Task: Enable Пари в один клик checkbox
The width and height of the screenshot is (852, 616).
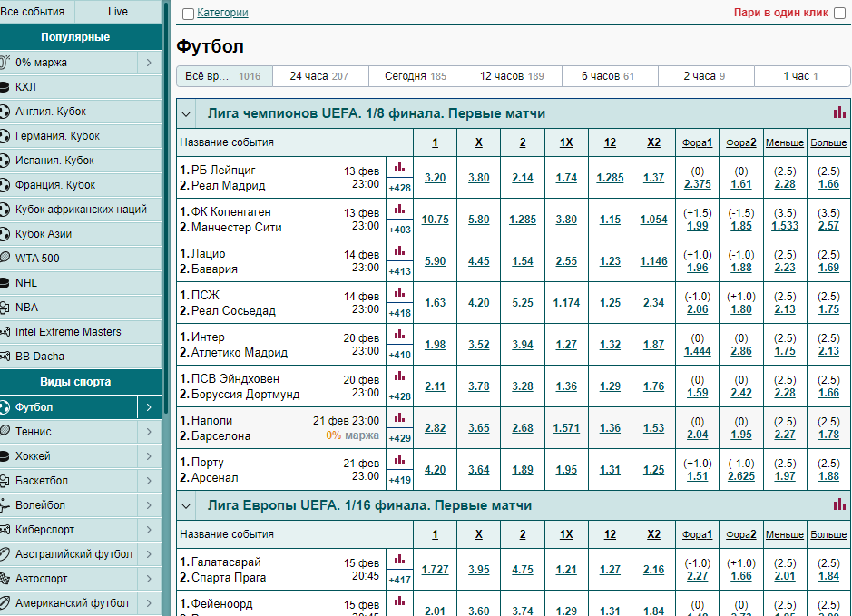Action: (x=839, y=13)
